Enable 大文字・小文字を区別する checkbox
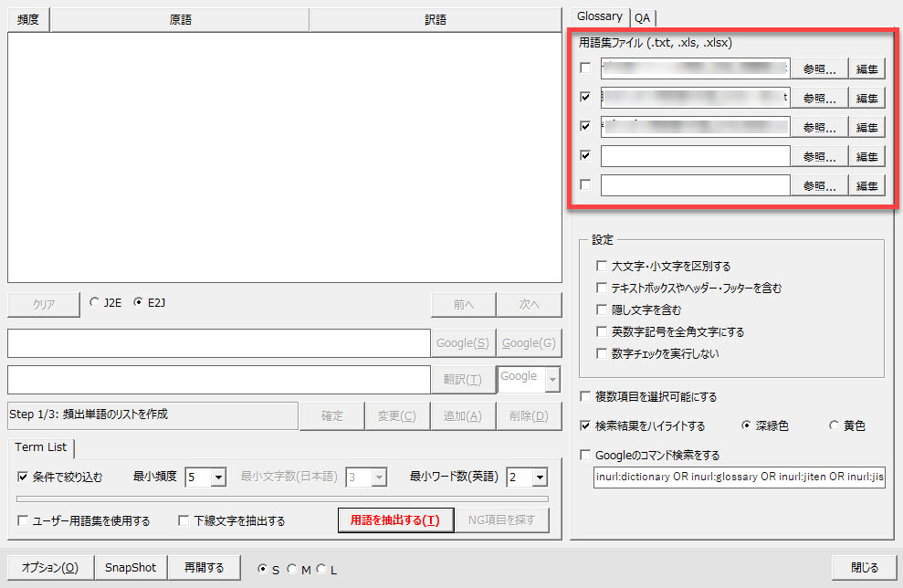The height and width of the screenshot is (588, 903). click(x=601, y=267)
